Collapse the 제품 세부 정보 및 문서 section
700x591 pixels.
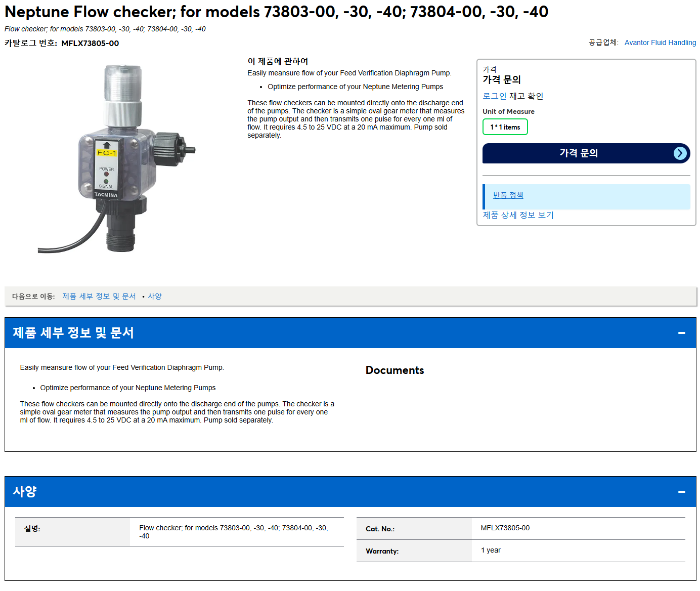[681, 333]
